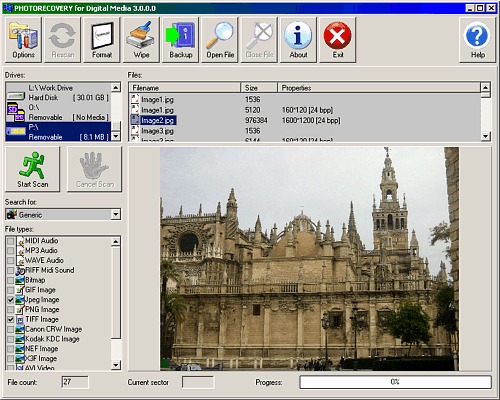Start the Backup tool
The height and width of the screenshot is (400, 500).
(180, 40)
